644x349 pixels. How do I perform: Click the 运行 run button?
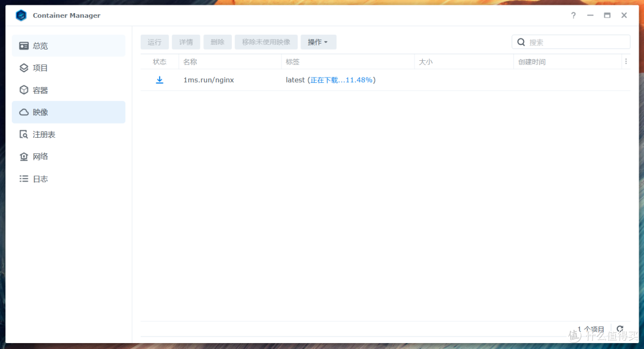[x=154, y=42]
